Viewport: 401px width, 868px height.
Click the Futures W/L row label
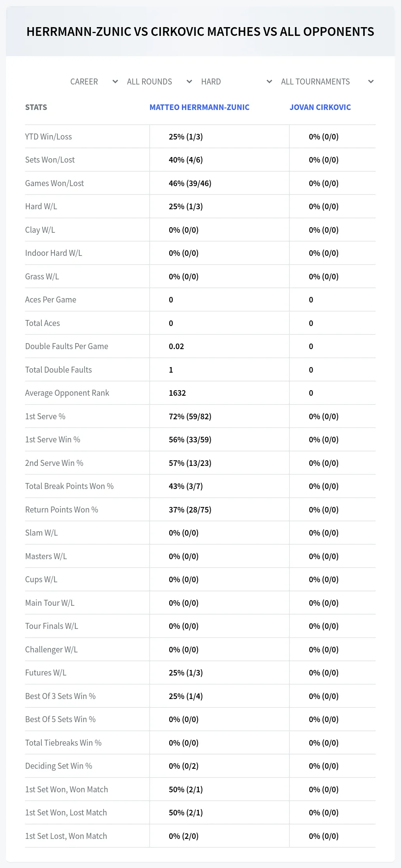(x=46, y=673)
